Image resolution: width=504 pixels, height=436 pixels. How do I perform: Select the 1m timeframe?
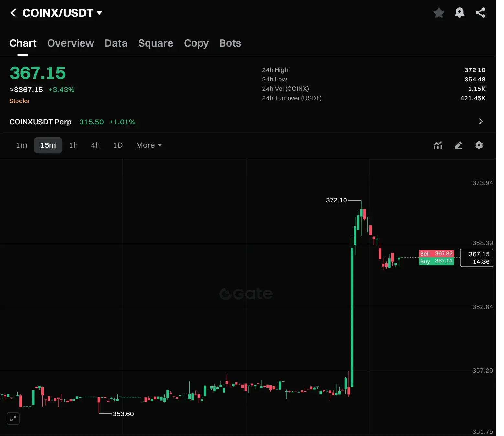(x=22, y=145)
